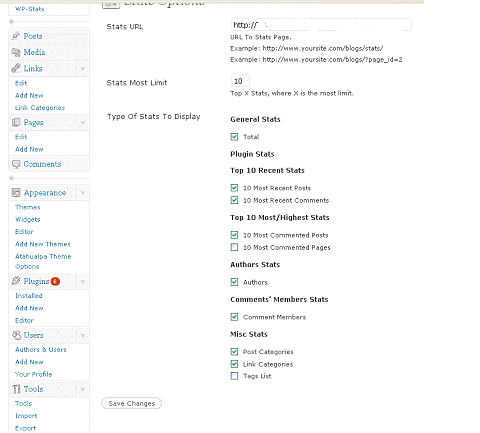Open Link Categories submenu link
Viewport: 480px width, 433px height.
click(40, 108)
